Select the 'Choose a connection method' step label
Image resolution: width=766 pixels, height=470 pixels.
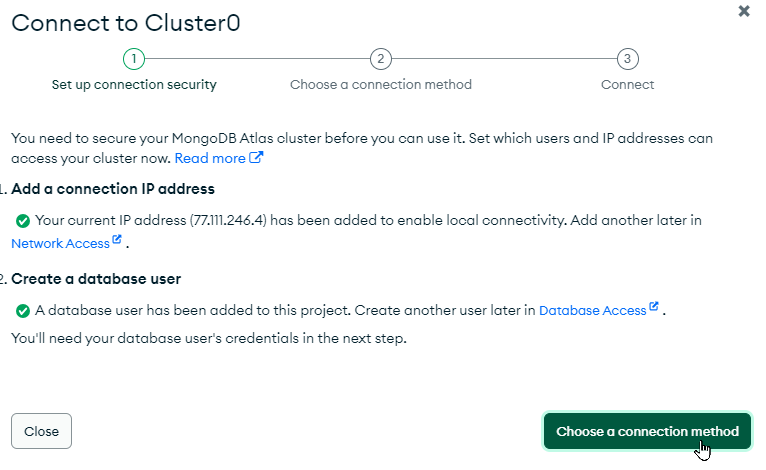pyautogui.click(x=381, y=85)
